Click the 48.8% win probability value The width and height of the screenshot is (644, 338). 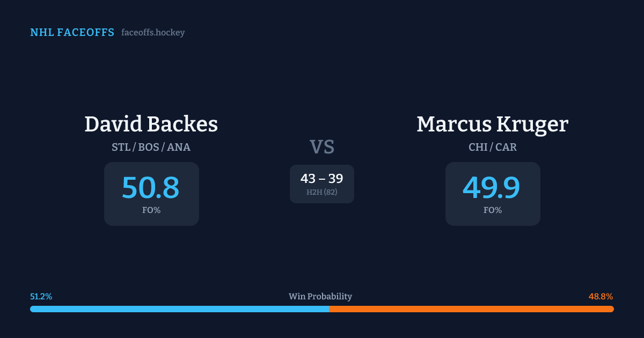click(x=601, y=297)
